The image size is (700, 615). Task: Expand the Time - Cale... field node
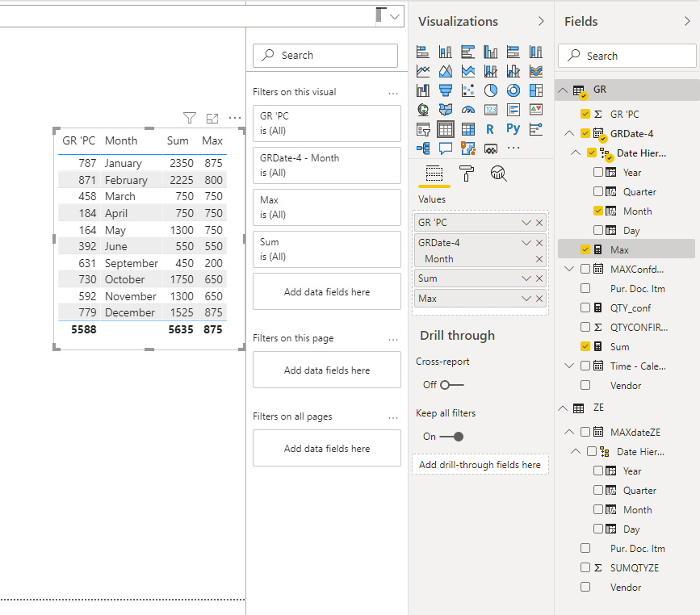tap(569, 366)
